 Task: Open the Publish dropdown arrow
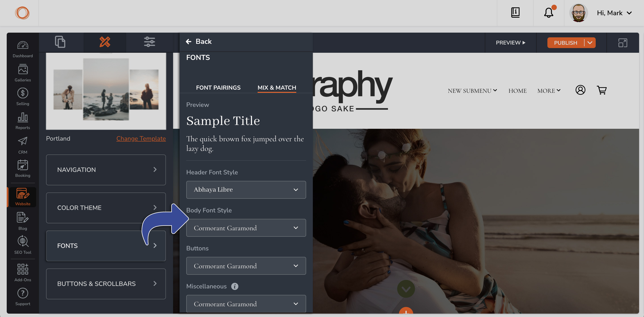590,43
